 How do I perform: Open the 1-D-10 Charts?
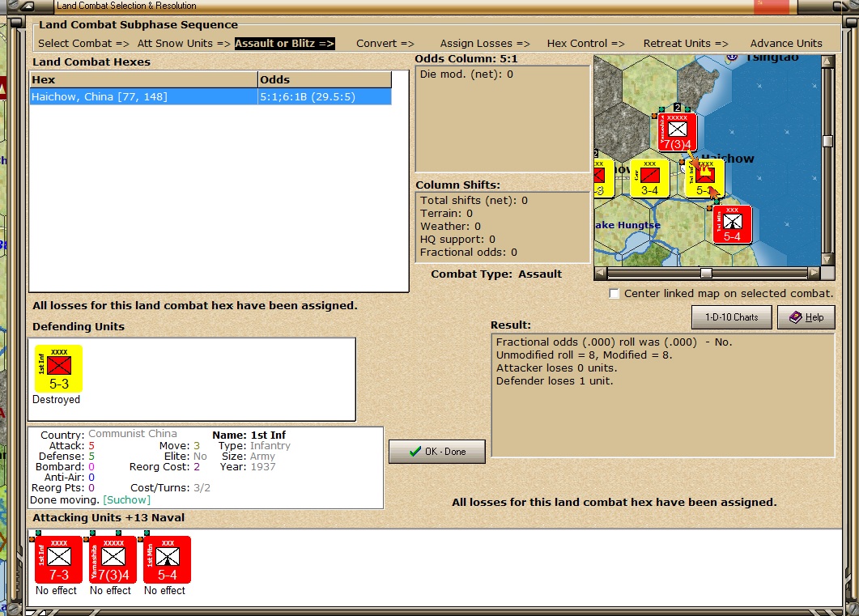click(x=731, y=317)
